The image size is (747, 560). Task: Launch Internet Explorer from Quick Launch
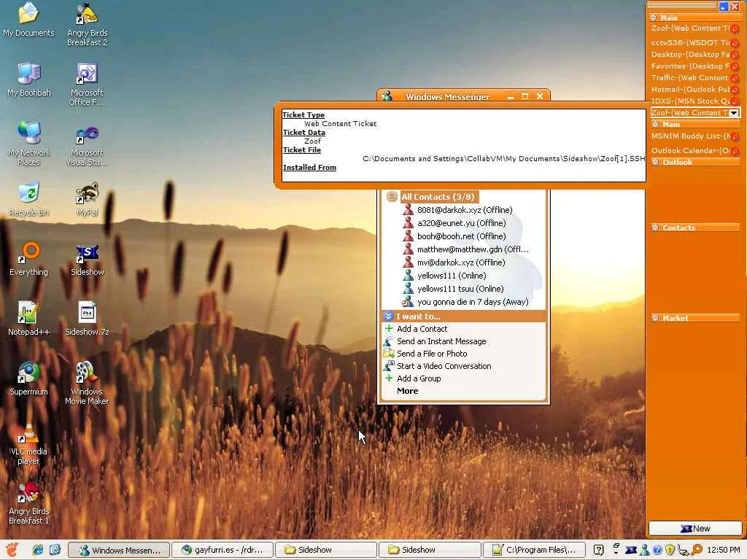click(37, 550)
